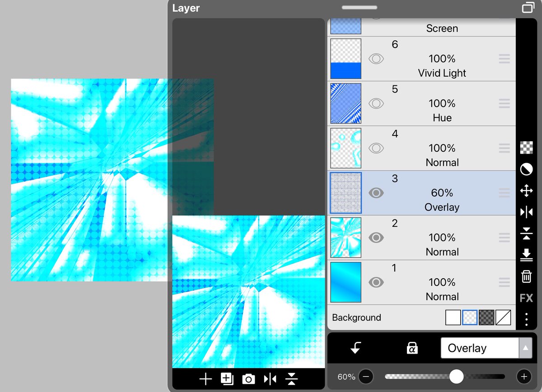Grab reorder handle of layer 4
The height and width of the screenshot is (392, 542).
coord(505,148)
